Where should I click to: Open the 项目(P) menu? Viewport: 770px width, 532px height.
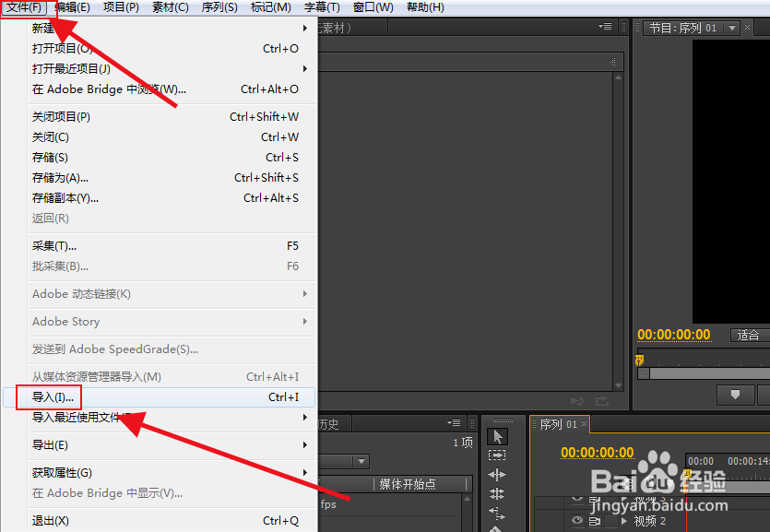tap(121, 7)
